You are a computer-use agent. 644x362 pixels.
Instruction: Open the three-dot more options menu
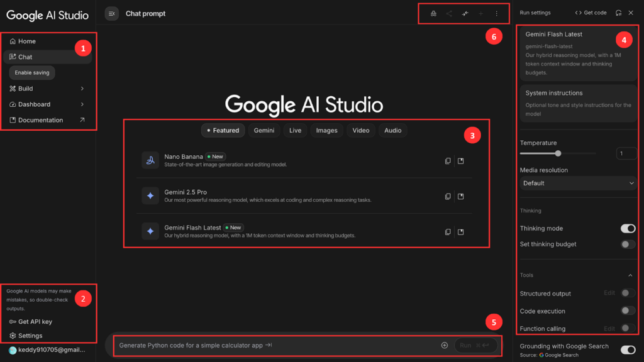pos(496,13)
